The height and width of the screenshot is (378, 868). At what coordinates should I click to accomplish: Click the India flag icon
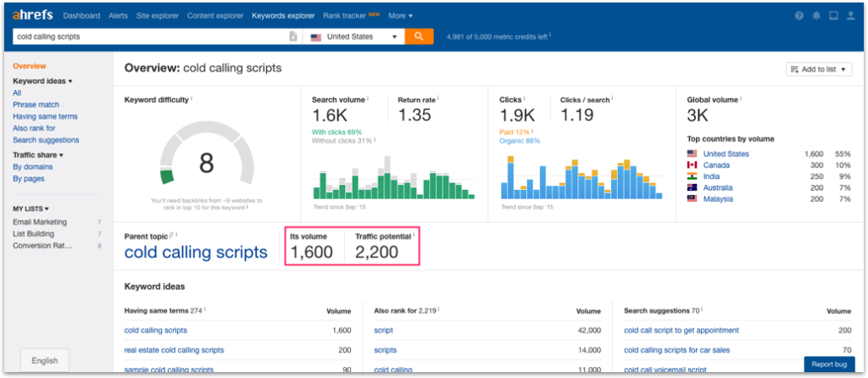point(692,176)
